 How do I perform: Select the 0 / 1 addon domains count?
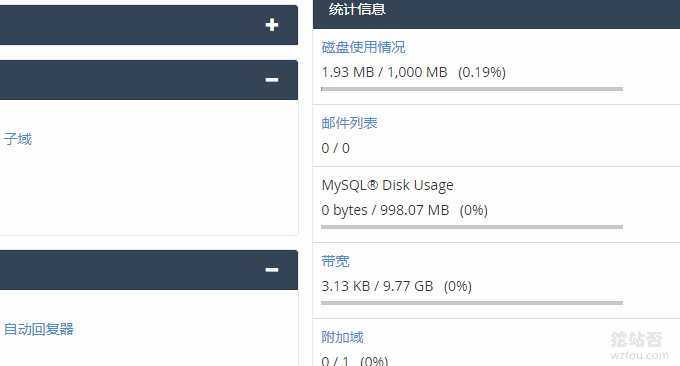point(335,361)
